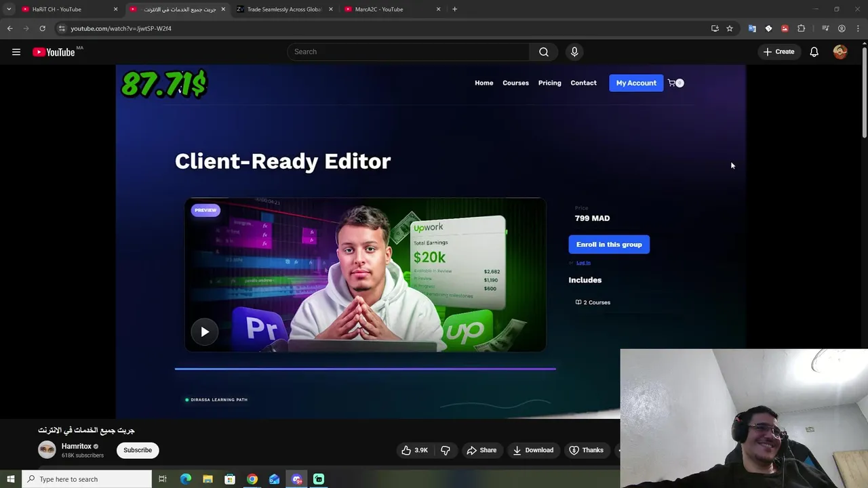Viewport: 868px width, 488px height.
Task: Open the YouTube guide hamburger menu
Action: (16, 52)
